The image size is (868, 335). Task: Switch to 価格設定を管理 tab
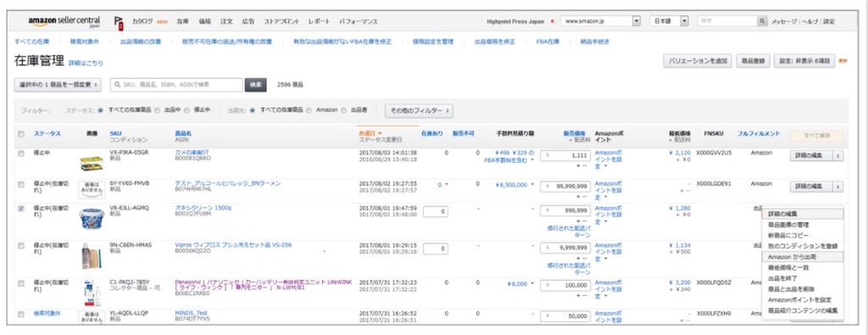tap(433, 42)
